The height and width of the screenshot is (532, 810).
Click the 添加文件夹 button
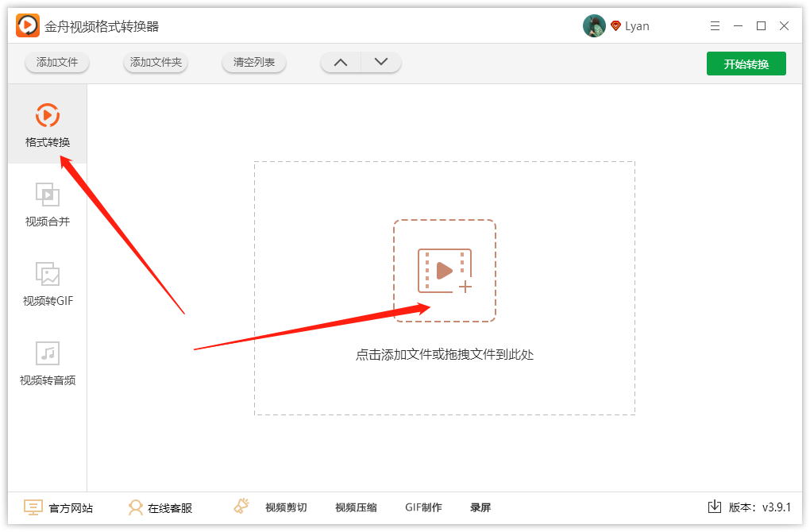coord(156,62)
